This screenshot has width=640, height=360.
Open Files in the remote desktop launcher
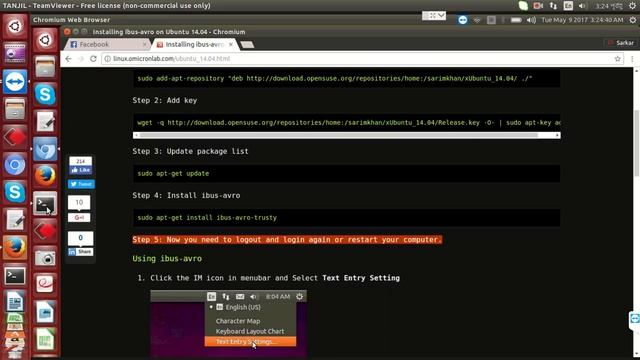coord(45,67)
